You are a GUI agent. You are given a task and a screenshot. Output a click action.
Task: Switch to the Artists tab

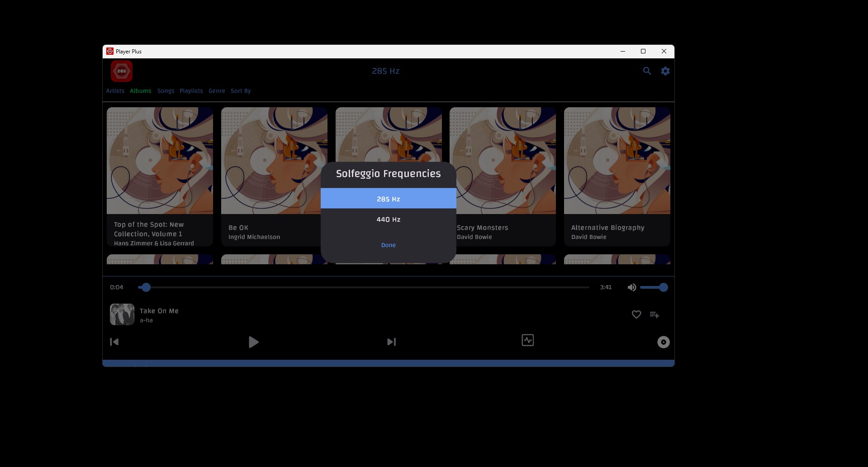click(115, 91)
